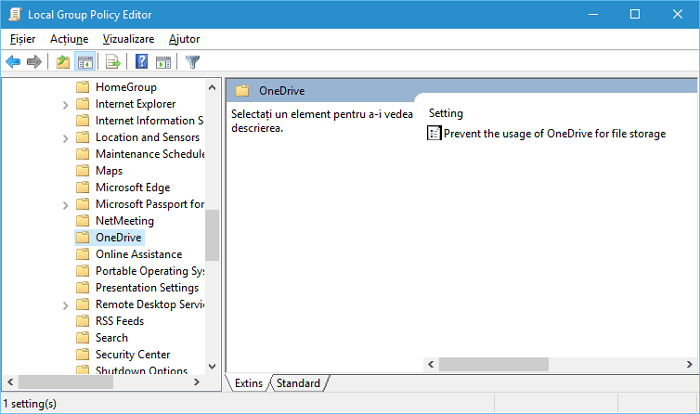Screen dimensions: 700x414
Task: Click the Back arrow toolbar icon
Action: click(13, 62)
